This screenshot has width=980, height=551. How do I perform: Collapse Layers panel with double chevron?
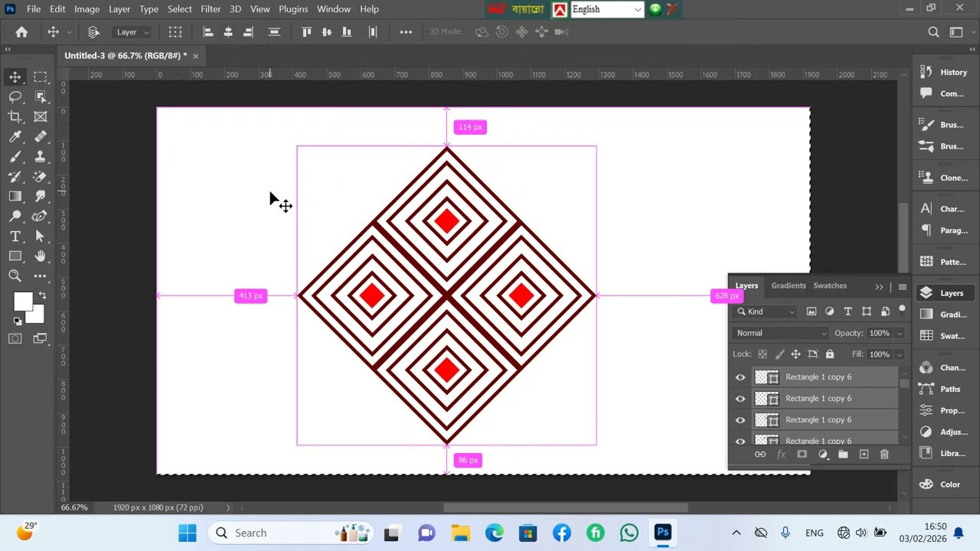click(879, 286)
